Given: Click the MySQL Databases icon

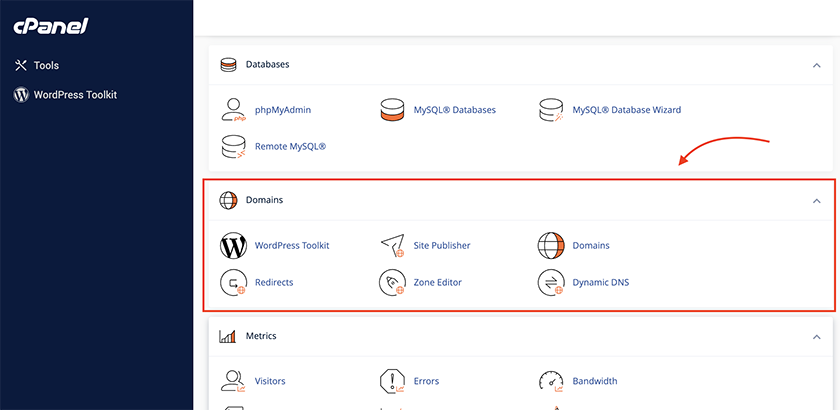Looking at the screenshot, I should click(x=392, y=110).
